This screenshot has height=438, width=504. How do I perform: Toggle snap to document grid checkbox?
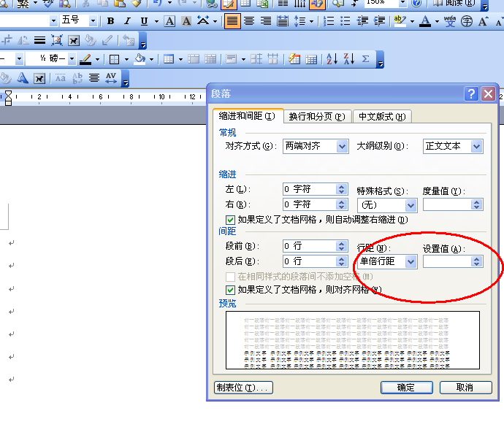click(230, 291)
